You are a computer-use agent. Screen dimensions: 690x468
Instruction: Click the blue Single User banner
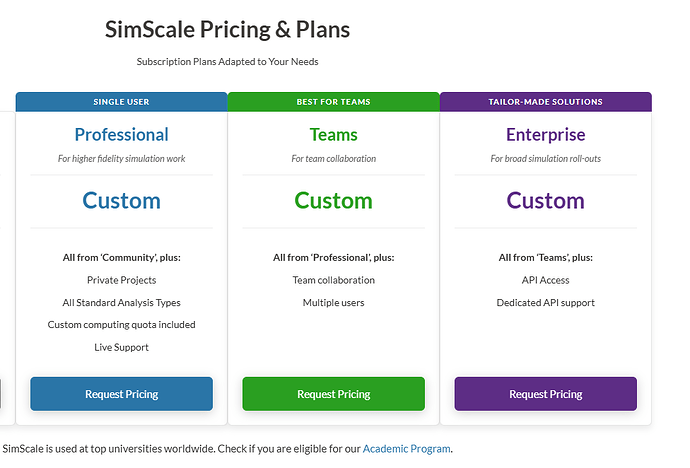[x=121, y=102]
